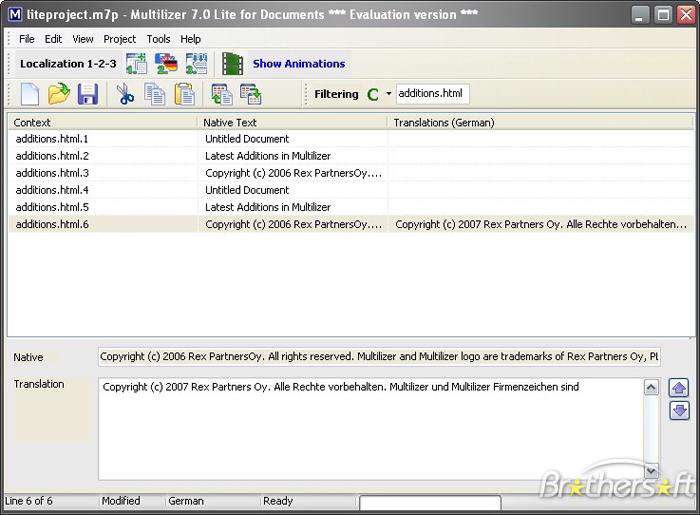Save project using floppy disk icon
The image size is (700, 515).
[x=88, y=94]
